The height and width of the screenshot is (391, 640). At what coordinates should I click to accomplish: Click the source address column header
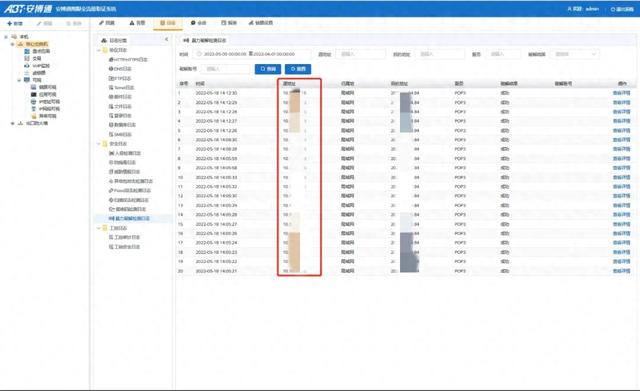pos(289,84)
